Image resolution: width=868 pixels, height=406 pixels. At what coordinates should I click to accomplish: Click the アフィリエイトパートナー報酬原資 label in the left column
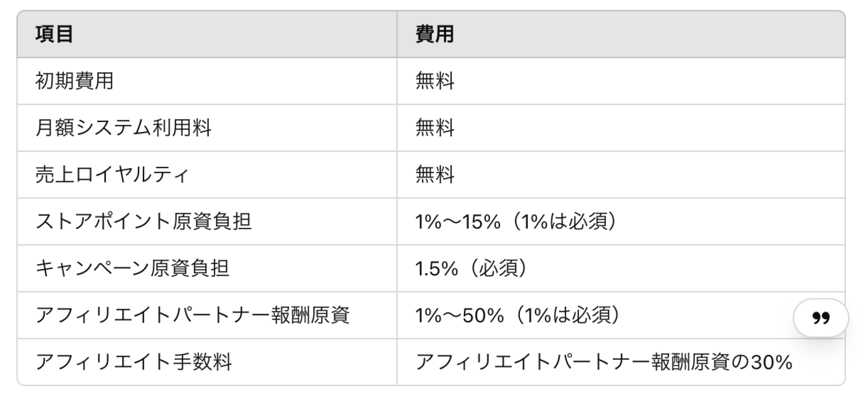(193, 315)
